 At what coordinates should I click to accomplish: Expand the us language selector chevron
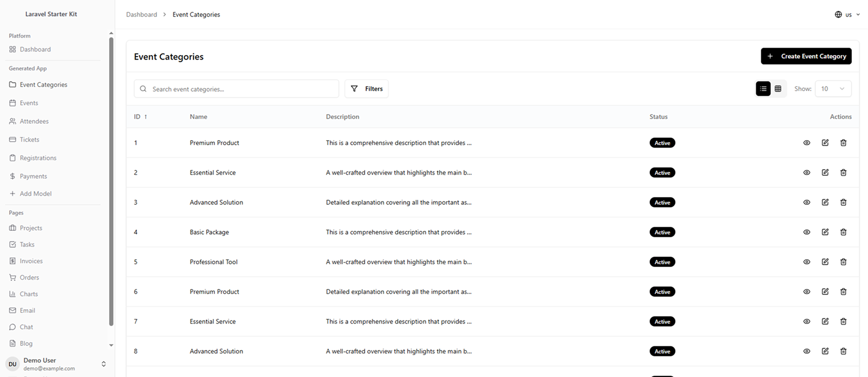click(858, 15)
